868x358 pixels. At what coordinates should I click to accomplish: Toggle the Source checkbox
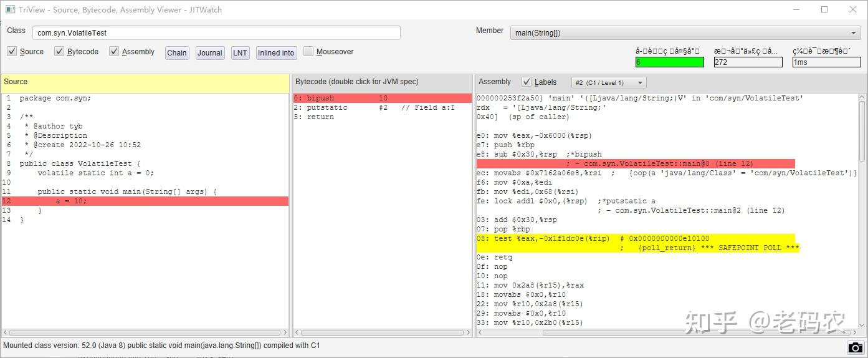click(x=12, y=51)
